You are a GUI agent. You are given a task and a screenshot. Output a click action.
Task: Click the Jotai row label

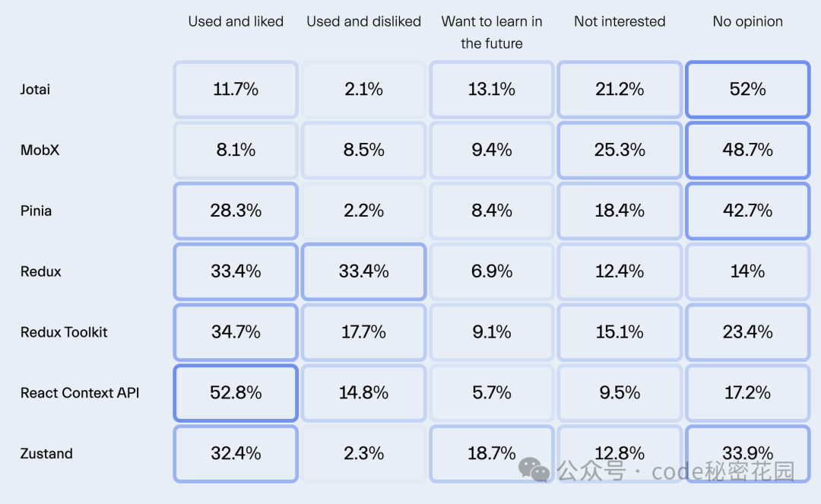[x=35, y=90]
